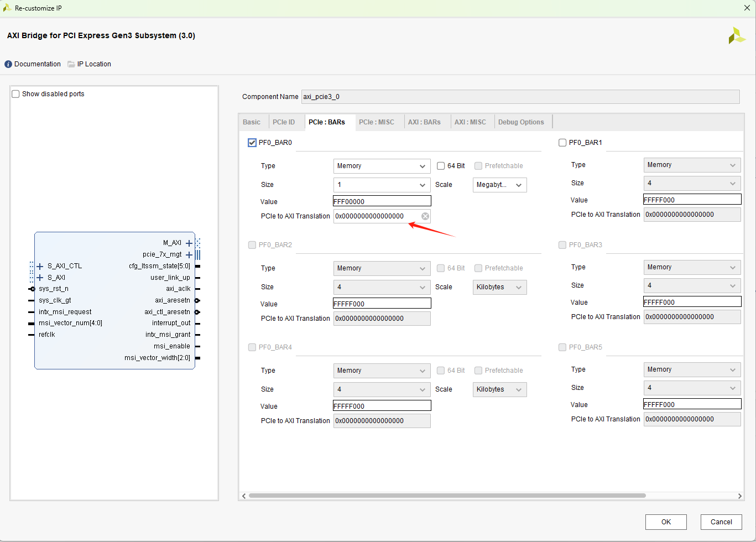Select the axi_aresetn port label
This screenshot has height=542, width=756.
pyautogui.click(x=173, y=300)
